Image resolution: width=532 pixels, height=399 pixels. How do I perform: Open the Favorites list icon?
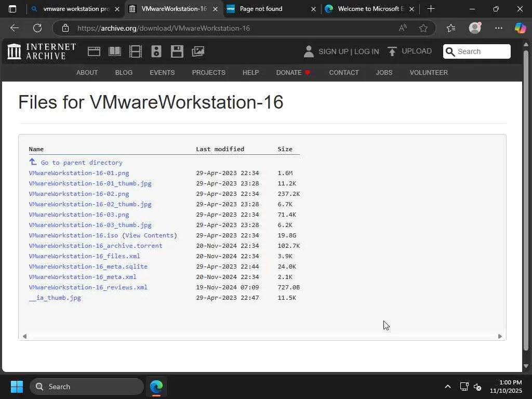coord(451,28)
